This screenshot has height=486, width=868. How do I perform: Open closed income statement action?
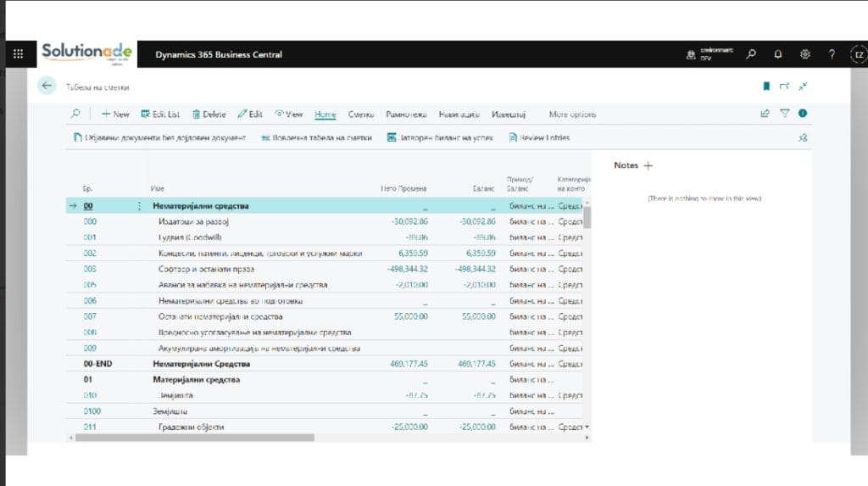pos(440,137)
